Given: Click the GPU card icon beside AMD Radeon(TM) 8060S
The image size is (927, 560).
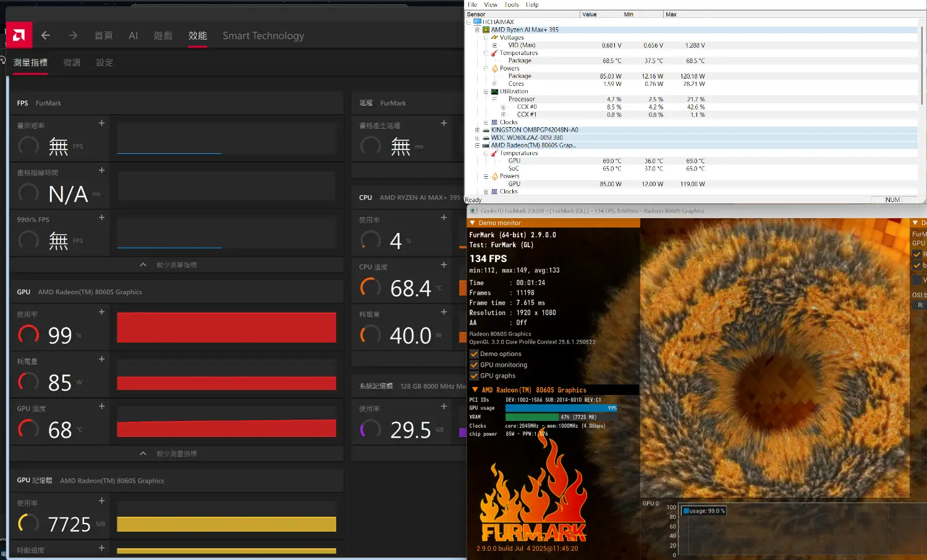Looking at the screenshot, I should pos(486,145).
